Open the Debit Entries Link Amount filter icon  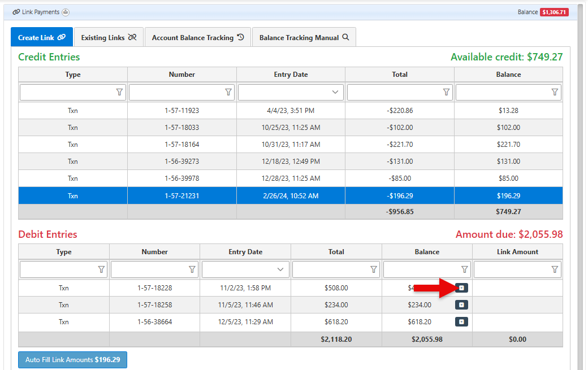[x=555, y=269]
